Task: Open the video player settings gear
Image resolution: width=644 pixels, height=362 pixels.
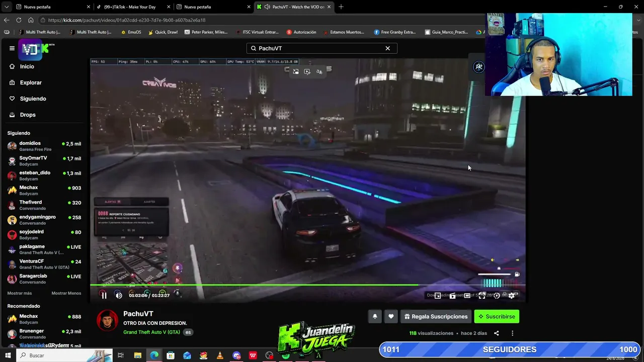Action: 512,296
